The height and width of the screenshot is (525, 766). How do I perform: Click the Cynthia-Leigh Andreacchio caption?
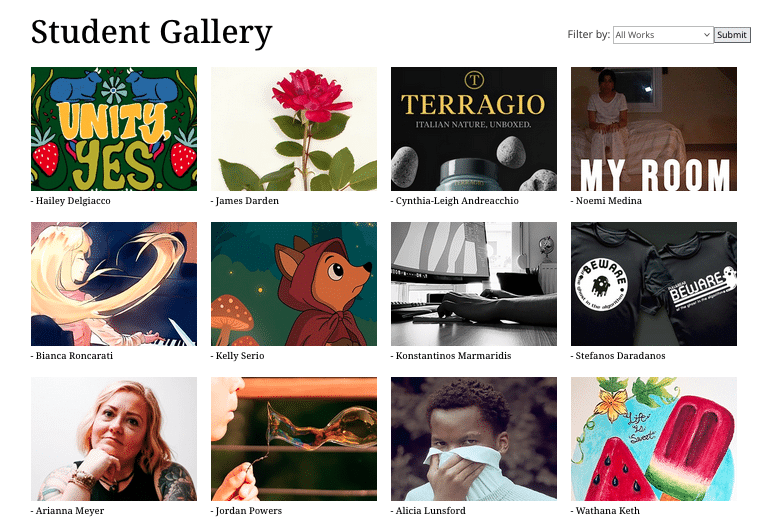tap(457, 201)
